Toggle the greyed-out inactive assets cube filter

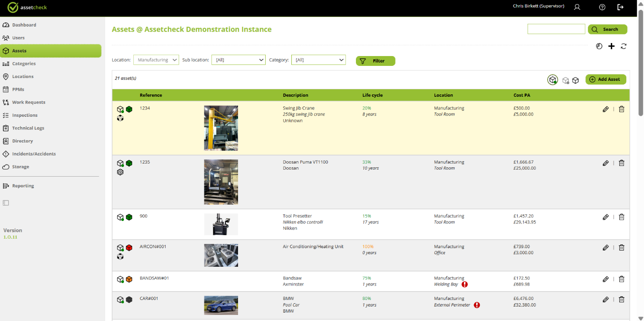[565, 80]
